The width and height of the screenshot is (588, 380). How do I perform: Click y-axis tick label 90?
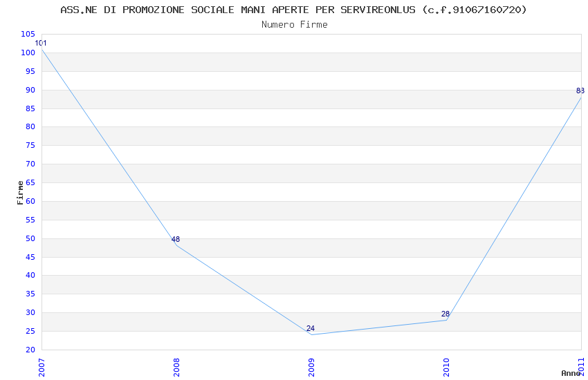coord(30,90)
